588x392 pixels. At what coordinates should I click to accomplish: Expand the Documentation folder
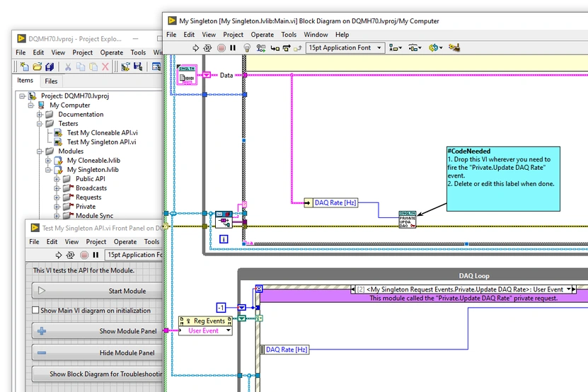pos(40,115)
